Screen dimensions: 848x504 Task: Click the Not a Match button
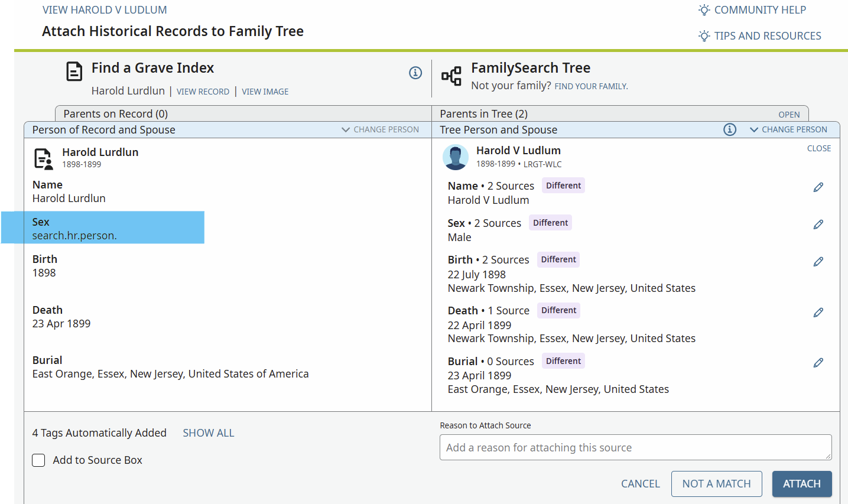(716, 484)
